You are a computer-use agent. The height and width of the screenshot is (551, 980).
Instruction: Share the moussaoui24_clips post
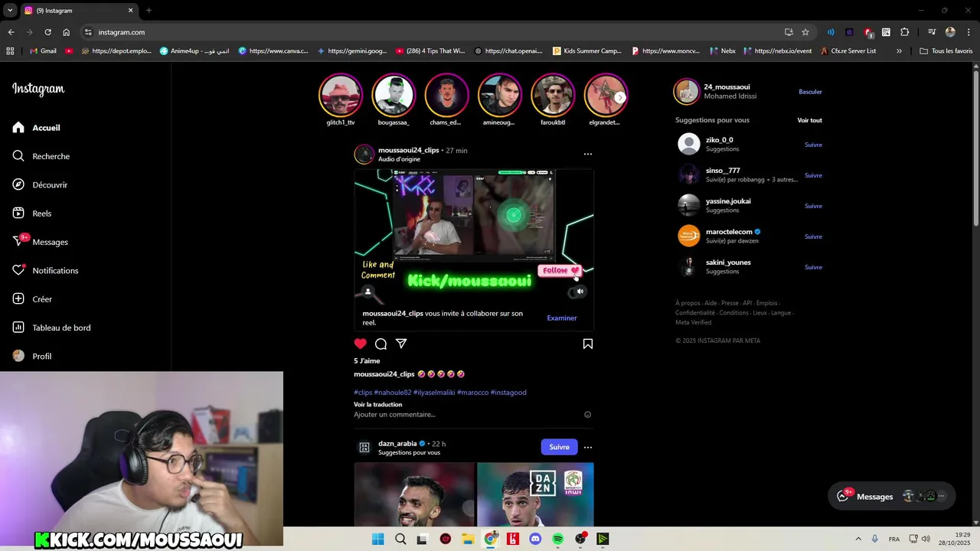[x=401, y=344]
